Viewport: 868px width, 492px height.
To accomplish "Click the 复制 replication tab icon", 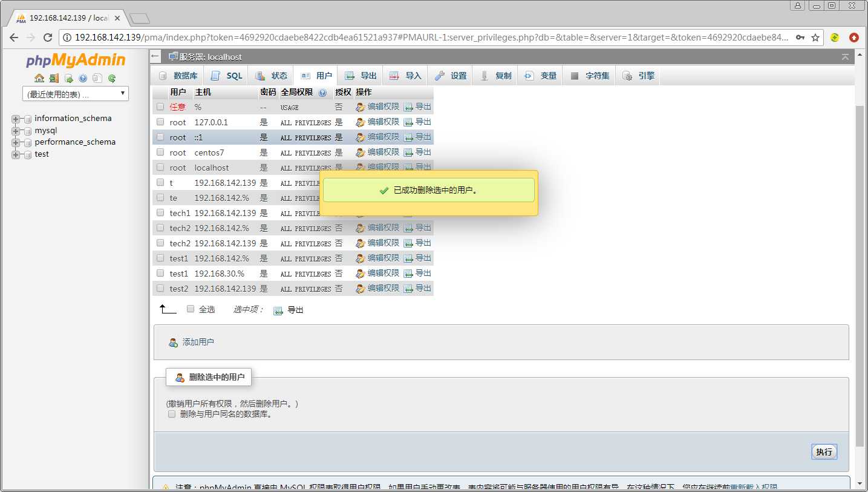I will point(484,76).
